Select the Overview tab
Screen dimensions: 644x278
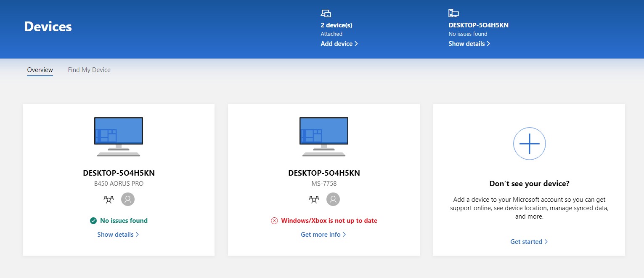pos(40,69)
